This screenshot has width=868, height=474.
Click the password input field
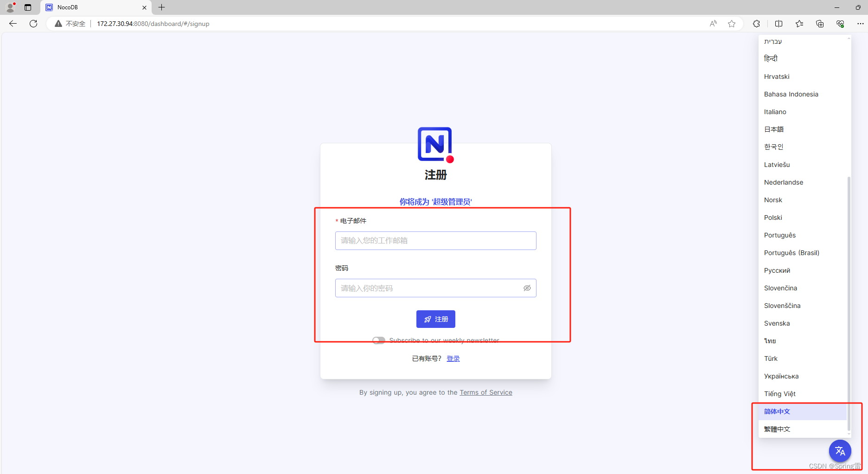[x=436, y=288]
